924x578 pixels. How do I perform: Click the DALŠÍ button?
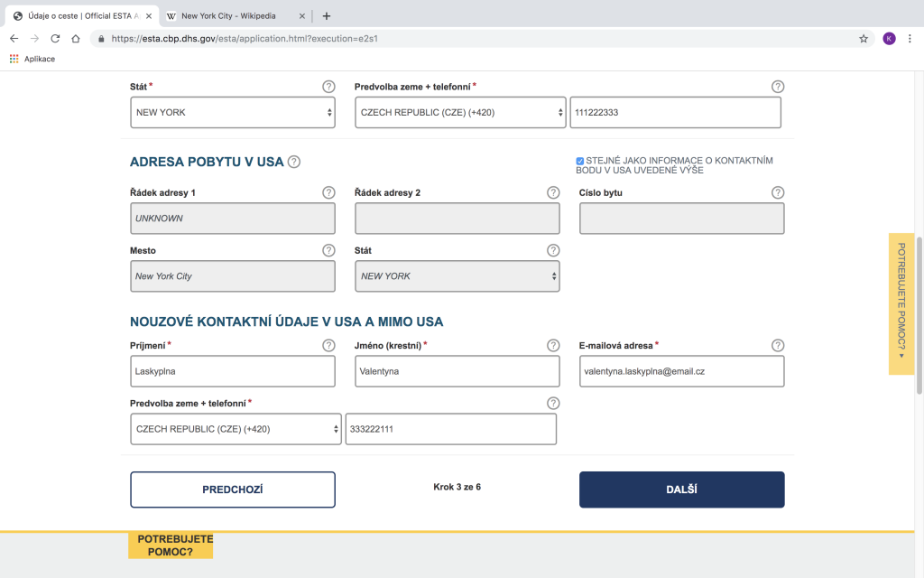pyautogui.click(x=681, y=489)
